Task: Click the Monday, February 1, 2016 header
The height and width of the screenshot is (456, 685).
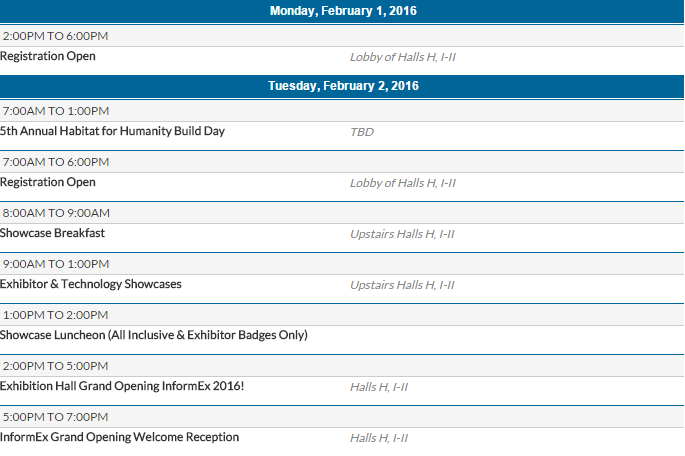Action: tap(342, 11)
